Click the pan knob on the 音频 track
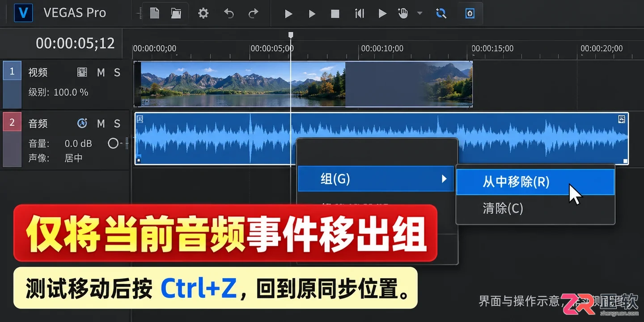This screenshot has height=322, width=644. 114,143
